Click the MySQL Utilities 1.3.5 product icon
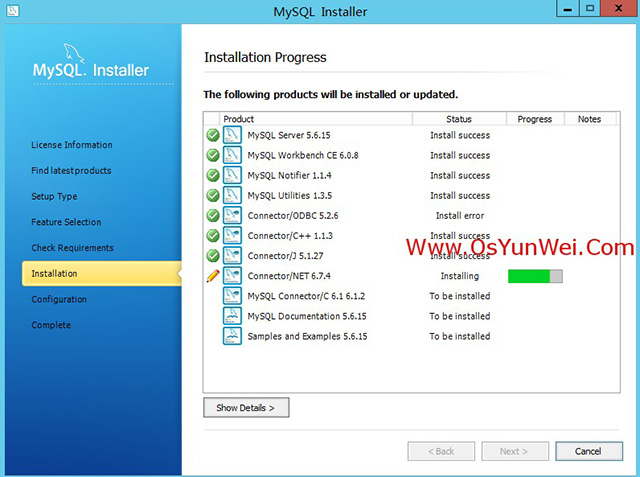This screenshot has height=477, width=640. point(232,195)
